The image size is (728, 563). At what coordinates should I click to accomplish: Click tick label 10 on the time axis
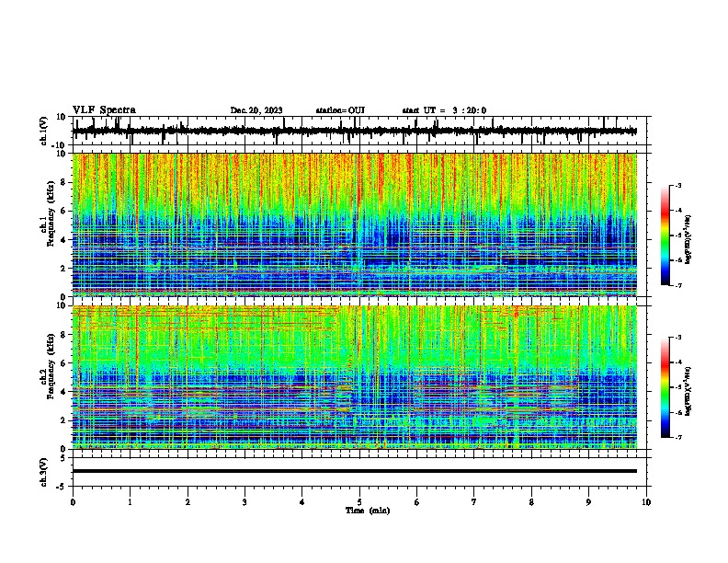click(646, 502)
